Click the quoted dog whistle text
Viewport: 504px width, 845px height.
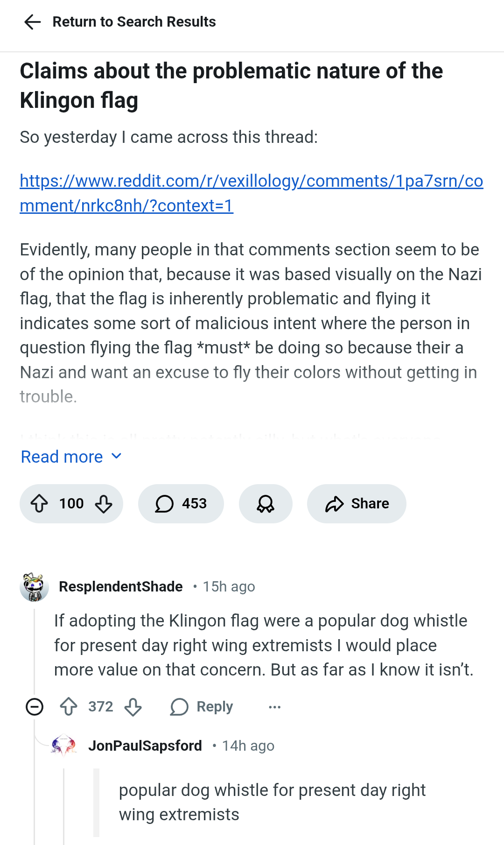pos(272,802)
